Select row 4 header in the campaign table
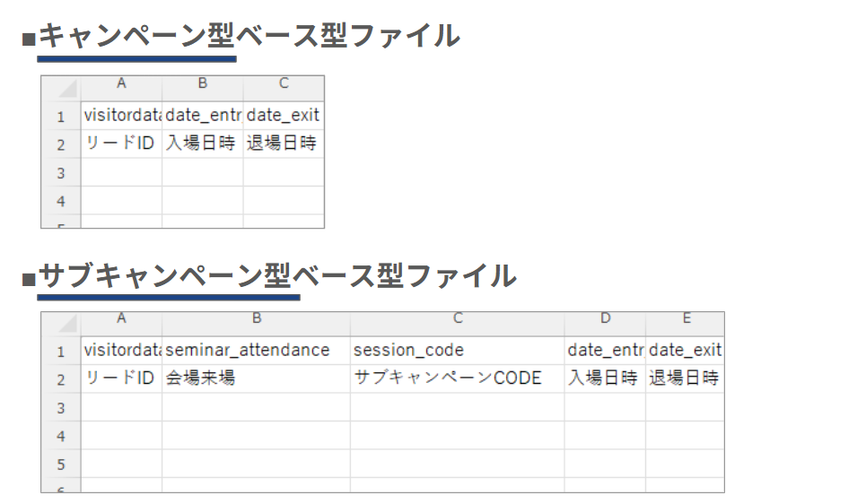 pos(61,201)
